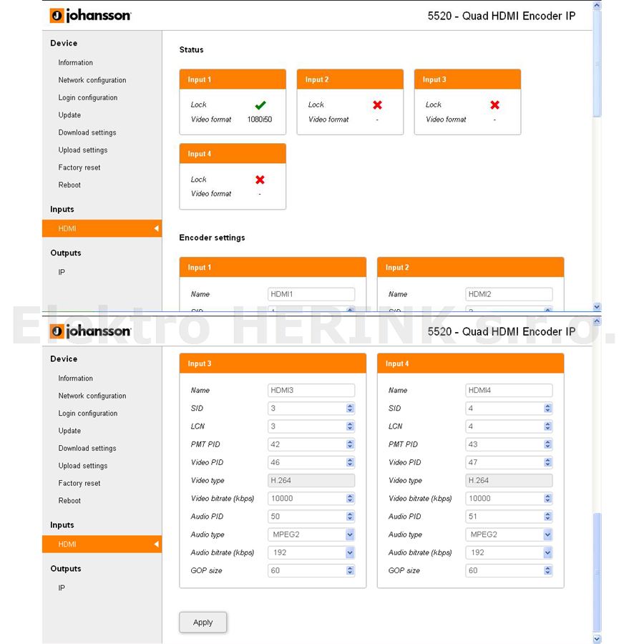Screen dimensions: 644x644
Task: Click the red Lock cross icon for Input 3
Action: (495, 104)
